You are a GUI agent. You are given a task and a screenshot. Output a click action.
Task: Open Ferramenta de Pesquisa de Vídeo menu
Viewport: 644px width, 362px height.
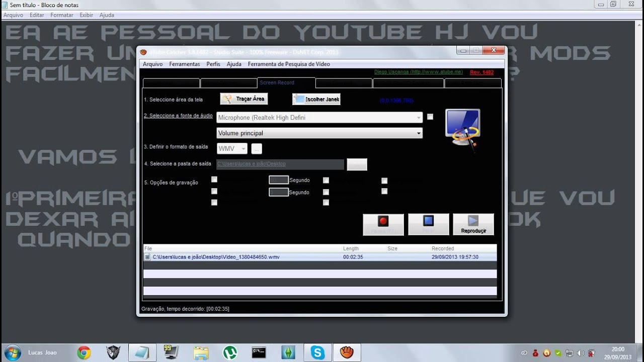[289, 64]
